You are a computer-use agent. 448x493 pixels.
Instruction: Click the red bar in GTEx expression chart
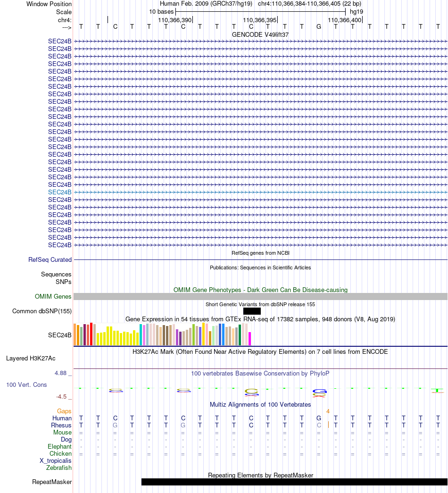pyautogui.click(x=91, y=334)
